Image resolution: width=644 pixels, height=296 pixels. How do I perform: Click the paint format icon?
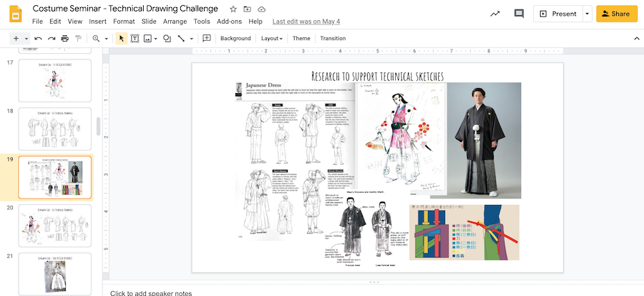pos(77,38)
